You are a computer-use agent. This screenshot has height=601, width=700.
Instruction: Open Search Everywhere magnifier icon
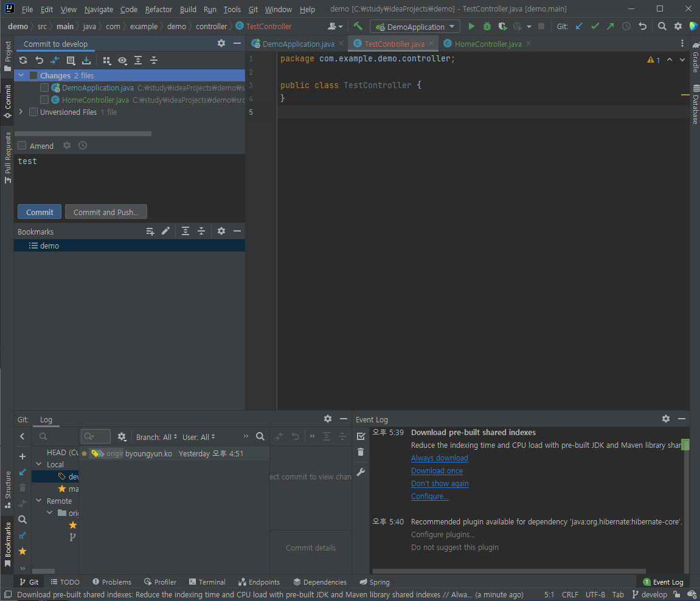click(662, 27)
